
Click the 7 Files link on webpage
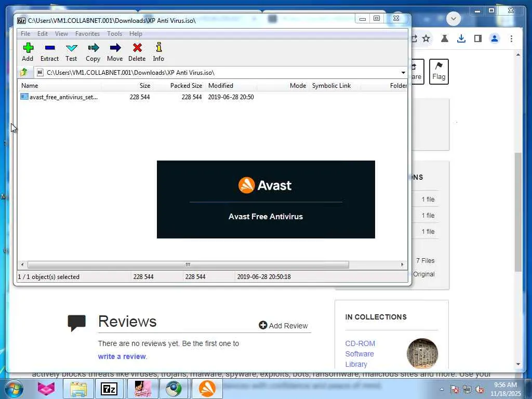[x=425, y=261]
